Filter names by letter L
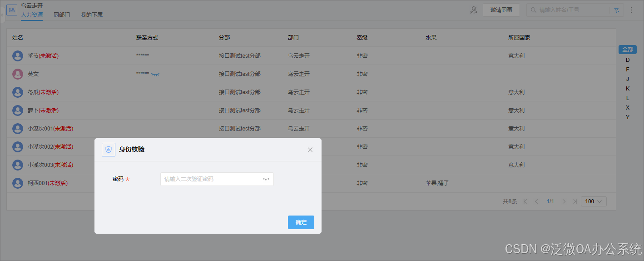This screenshot has width=644, height=261. (x=628, y=98)
